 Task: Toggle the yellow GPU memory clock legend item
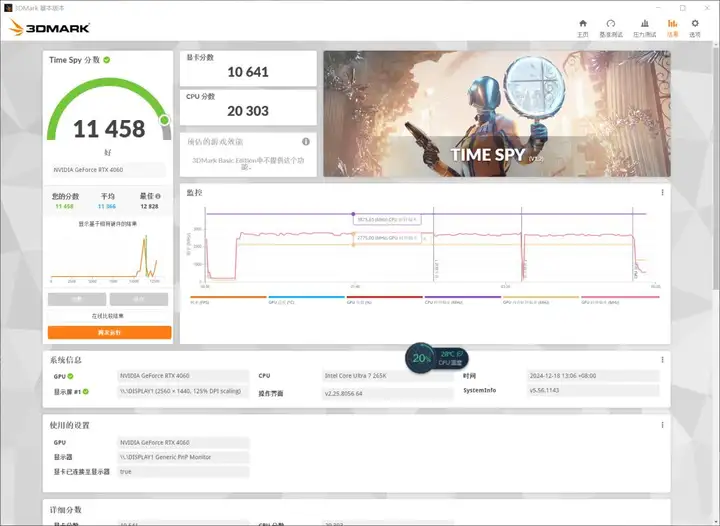coord(540,300)
